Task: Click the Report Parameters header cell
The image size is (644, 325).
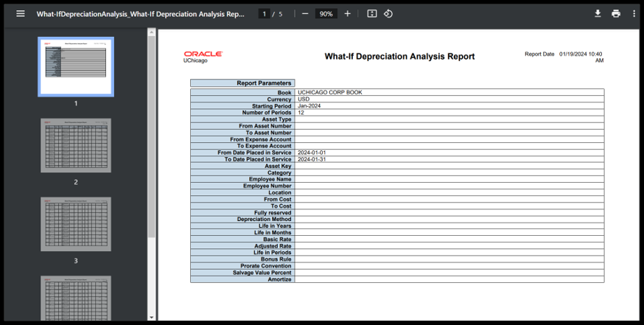Action: click(x=242, y=83)
